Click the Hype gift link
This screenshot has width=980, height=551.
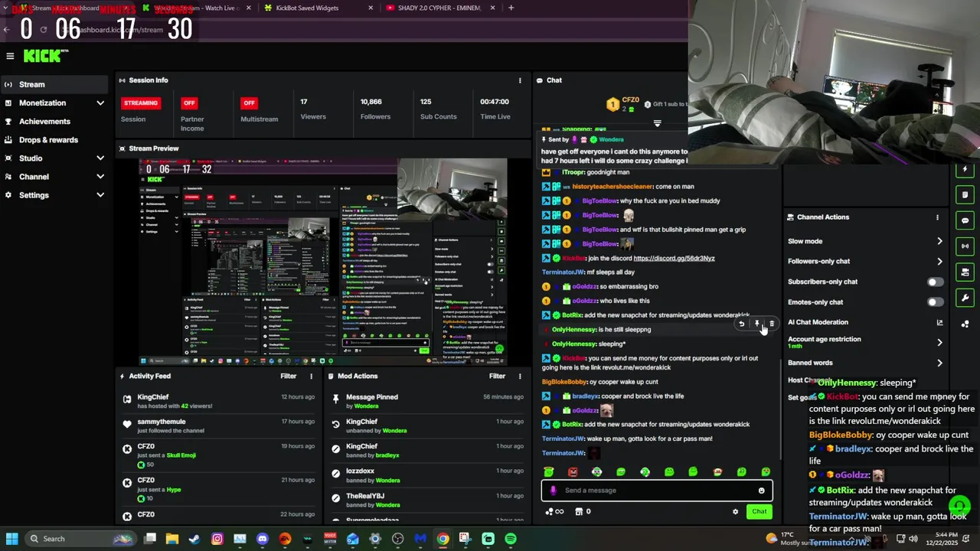click(174, 489)
